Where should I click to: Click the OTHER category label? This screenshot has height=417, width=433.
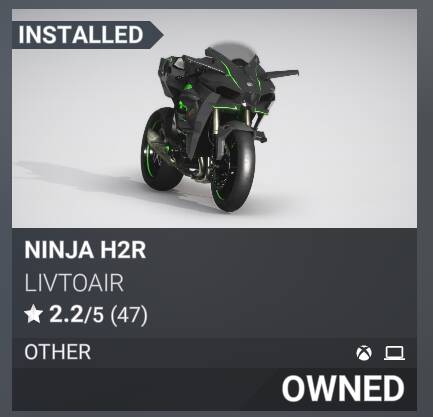pos(57,352)
